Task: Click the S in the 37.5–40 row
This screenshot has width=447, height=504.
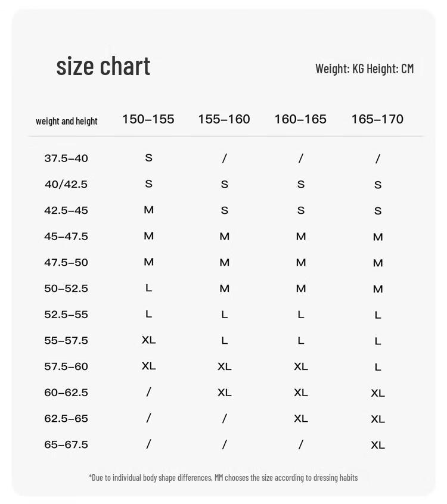Action: [148, 158]
